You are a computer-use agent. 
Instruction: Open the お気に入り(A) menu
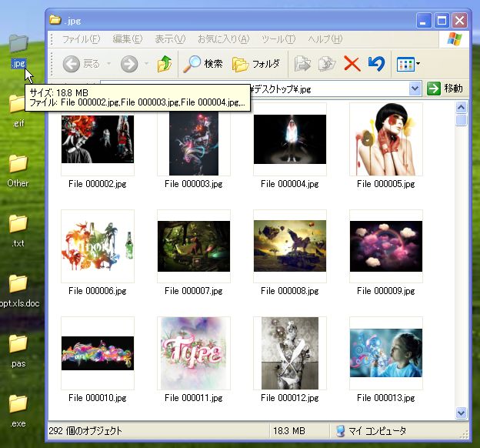point(224,39)
